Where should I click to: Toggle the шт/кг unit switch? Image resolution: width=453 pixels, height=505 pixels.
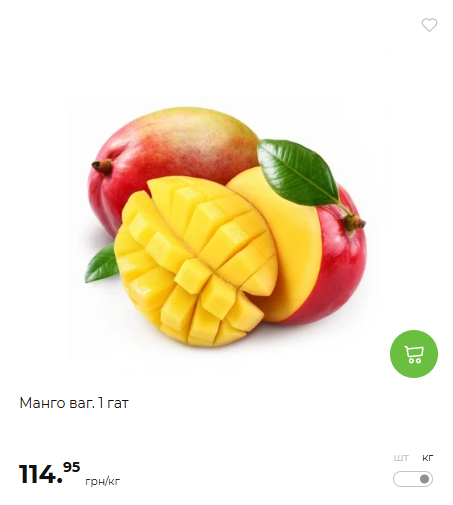(x=413, y=479)
